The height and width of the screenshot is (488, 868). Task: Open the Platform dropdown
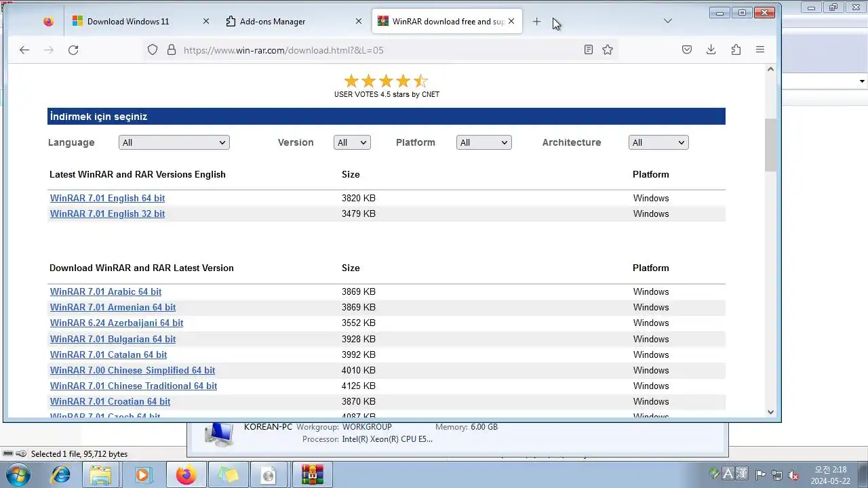coord(484,142)
